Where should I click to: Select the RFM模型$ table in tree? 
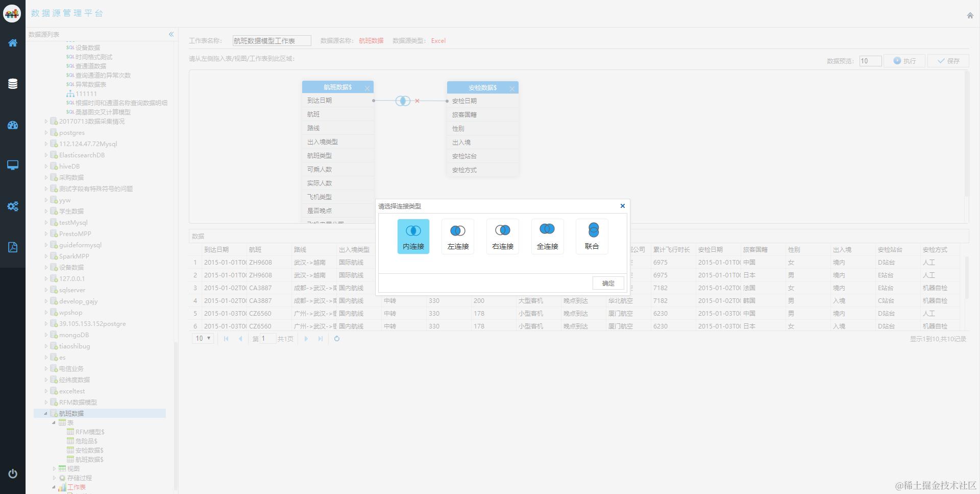90,432
